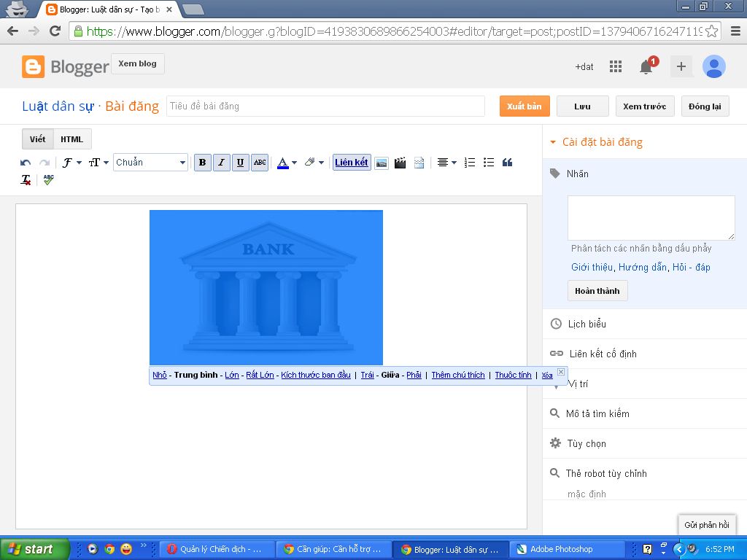Toggle underline formatting
The height and width of the screenshot is (560, 747).
tap(240, 163)
